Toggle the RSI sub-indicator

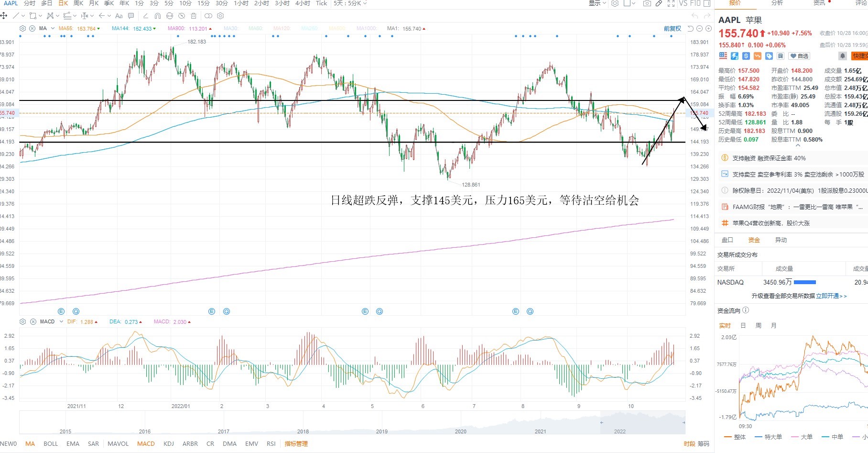pyautogui.click(x=271, y=444)
